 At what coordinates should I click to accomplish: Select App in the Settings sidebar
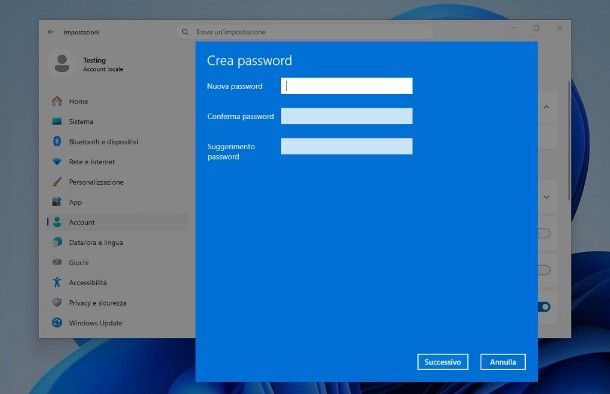117,202
